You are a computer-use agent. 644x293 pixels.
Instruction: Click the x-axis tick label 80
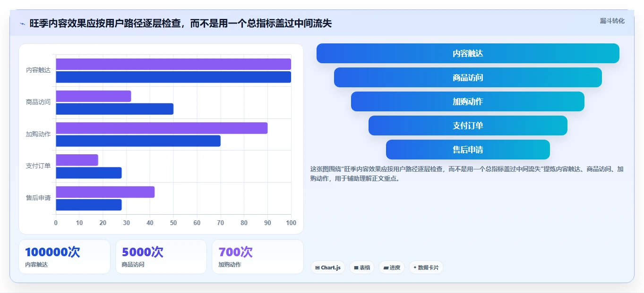coord(244,223)
